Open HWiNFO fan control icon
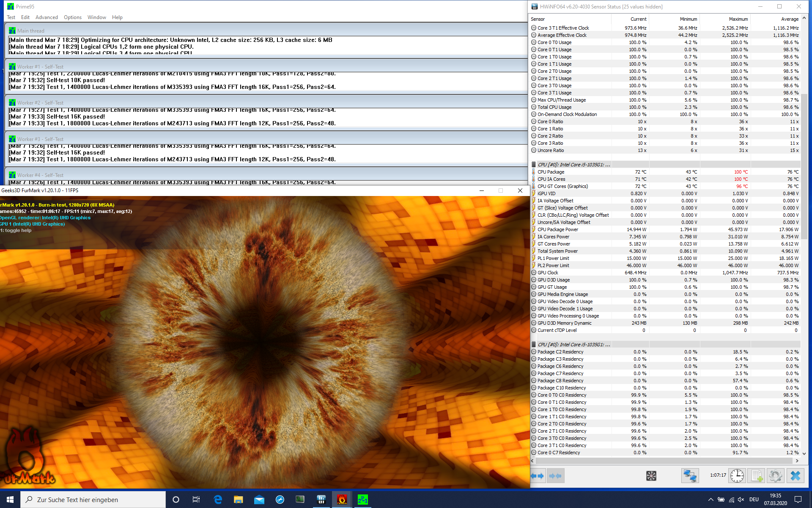This screenshot has height=508, width=812. click(651, 476)
